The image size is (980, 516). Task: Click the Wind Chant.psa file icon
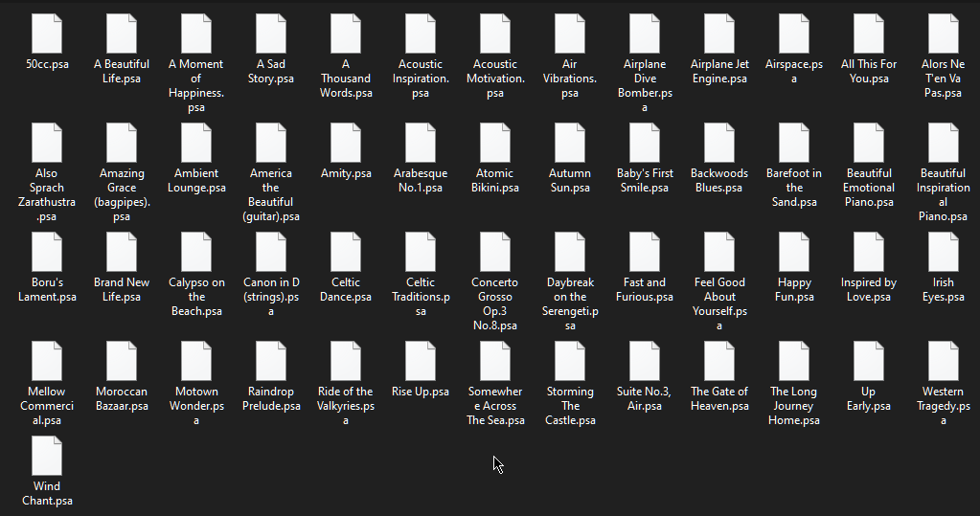click(47, 457)
